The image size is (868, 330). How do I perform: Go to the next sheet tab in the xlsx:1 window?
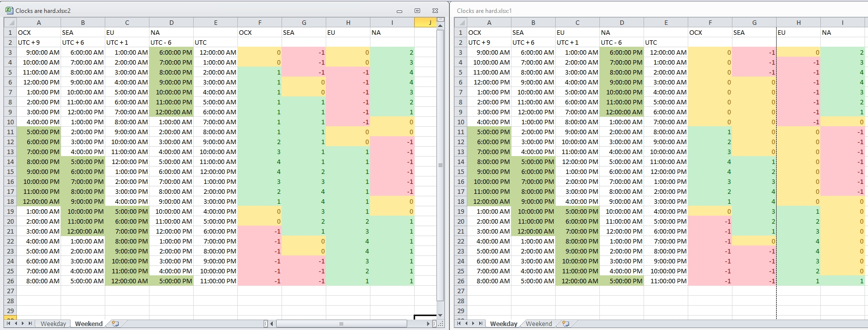tap(473, 324)
